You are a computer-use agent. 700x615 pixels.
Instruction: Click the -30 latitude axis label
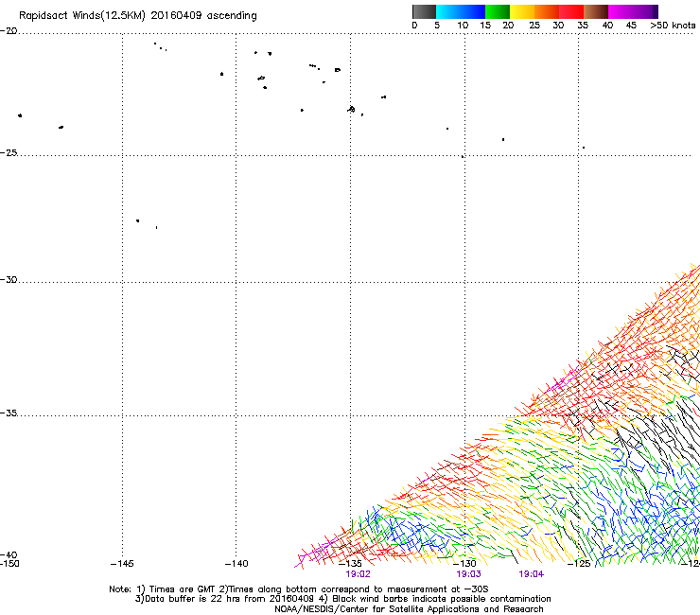(x=9, y=279)
